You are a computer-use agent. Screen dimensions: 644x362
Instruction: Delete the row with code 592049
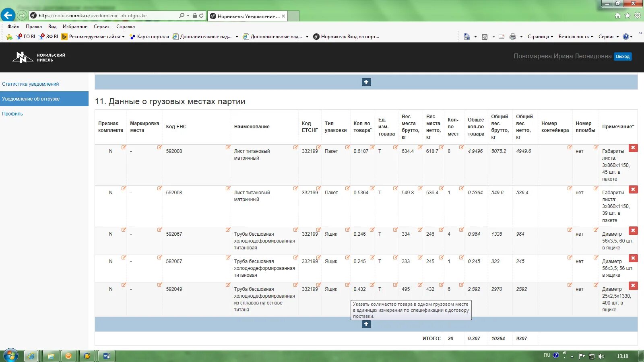633,286
